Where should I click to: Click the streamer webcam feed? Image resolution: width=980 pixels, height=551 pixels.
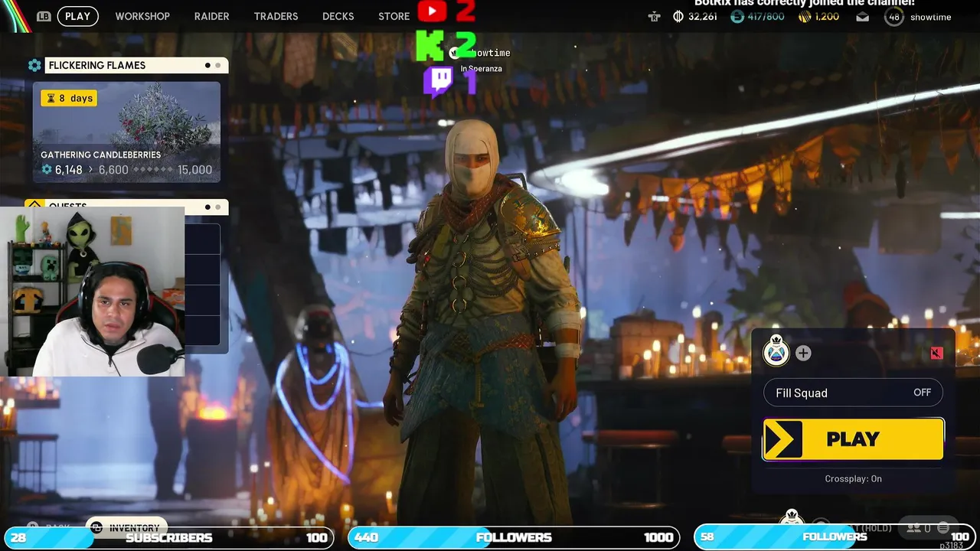point(93,292)
